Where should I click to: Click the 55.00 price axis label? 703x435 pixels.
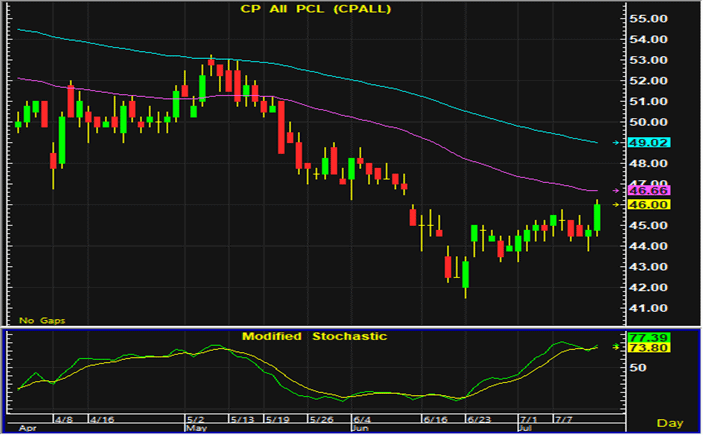click(648, 19)
